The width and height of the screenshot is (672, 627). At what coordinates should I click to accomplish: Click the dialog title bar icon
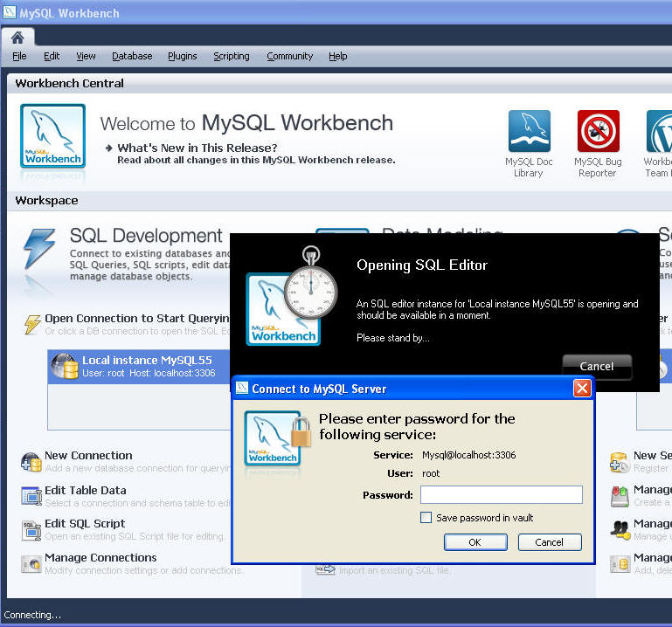pyautogui.click(x=242, y=388)
